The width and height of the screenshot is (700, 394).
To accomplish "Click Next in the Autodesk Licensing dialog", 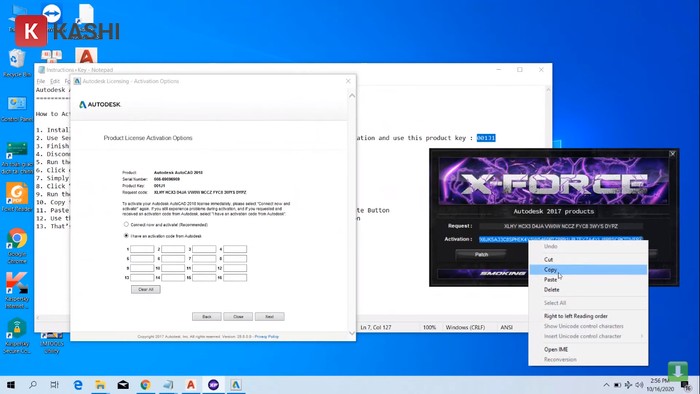I will (270, 316).
